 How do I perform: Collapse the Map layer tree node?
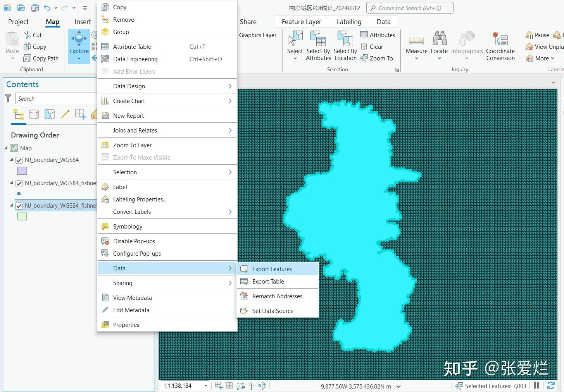(5, 148)
